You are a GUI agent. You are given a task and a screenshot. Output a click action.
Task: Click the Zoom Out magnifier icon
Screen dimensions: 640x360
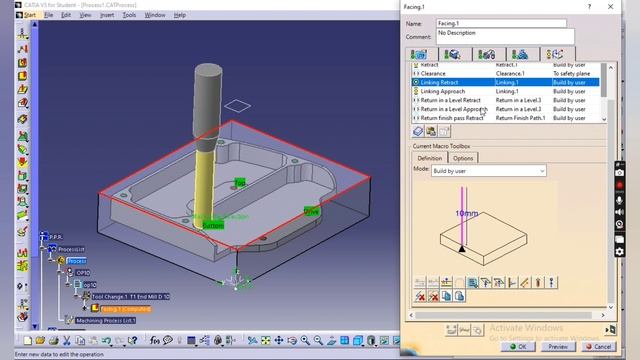[x=318, y=340]
